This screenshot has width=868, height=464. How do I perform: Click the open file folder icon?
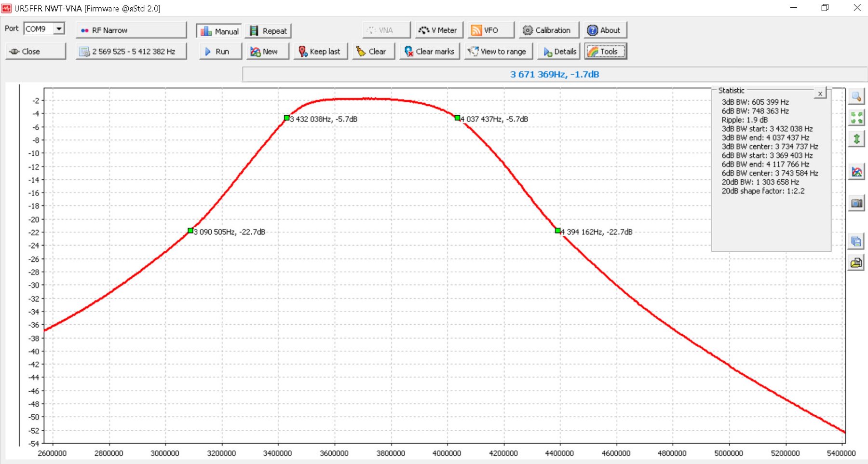pyautogui.click(x=856, y=263)
